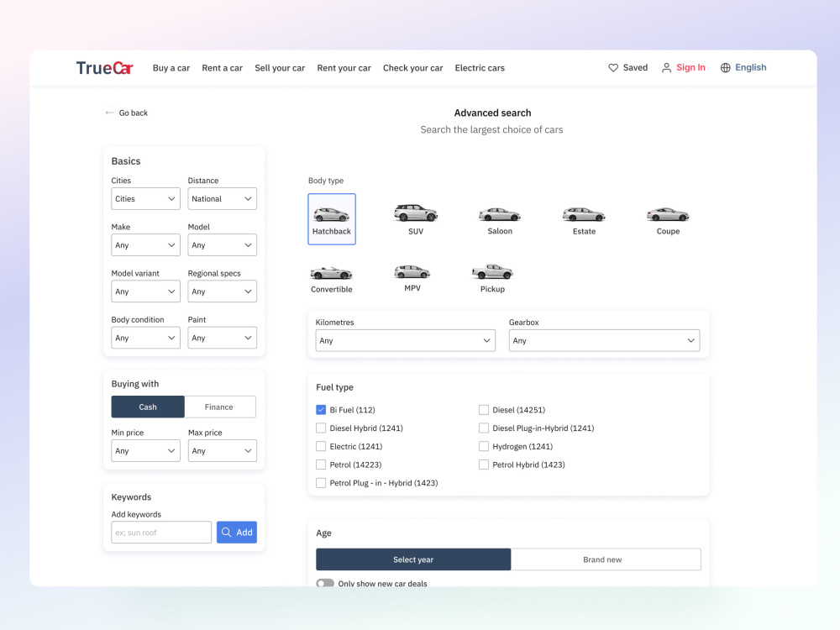Click the Sign In link
The height and width of the screenshot is (630, 840).
(690, 67)
